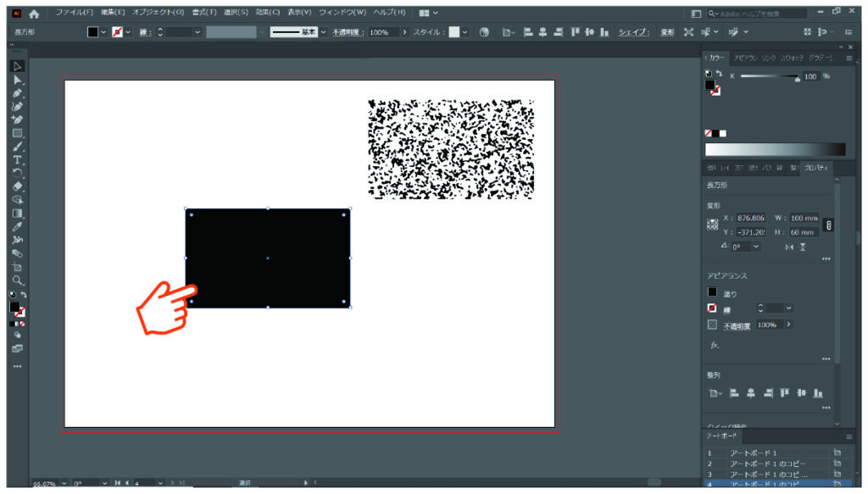Click the Edit Toolbar three-dots button

[17, 366]
